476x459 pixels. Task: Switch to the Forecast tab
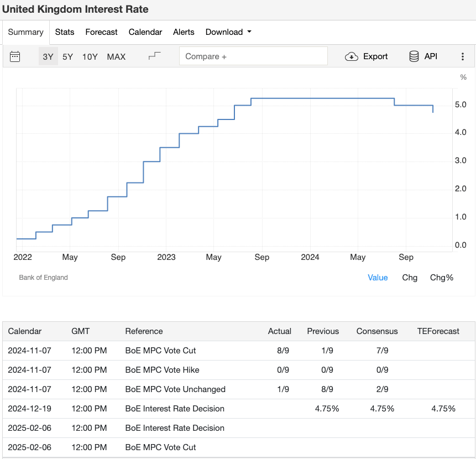101,32
